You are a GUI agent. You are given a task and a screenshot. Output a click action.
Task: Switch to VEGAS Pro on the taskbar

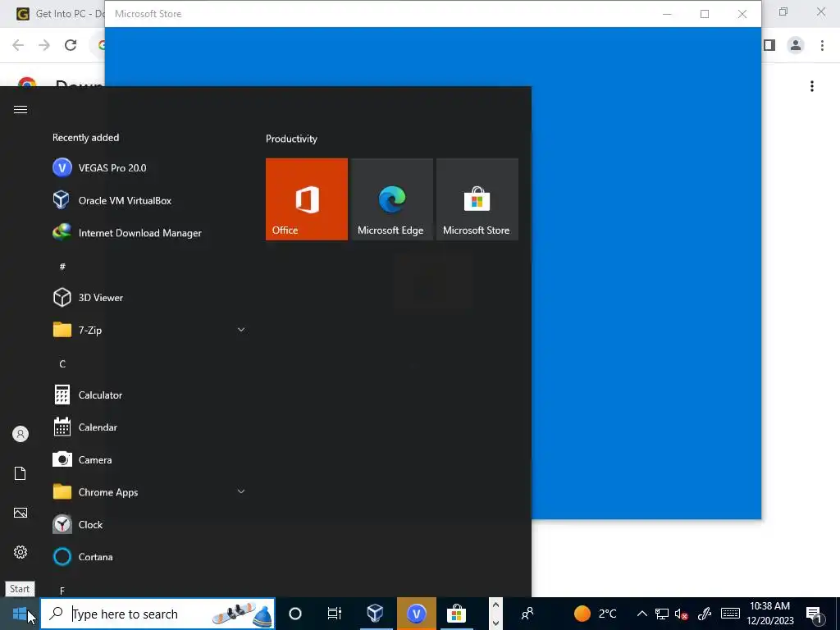(416, 614)
